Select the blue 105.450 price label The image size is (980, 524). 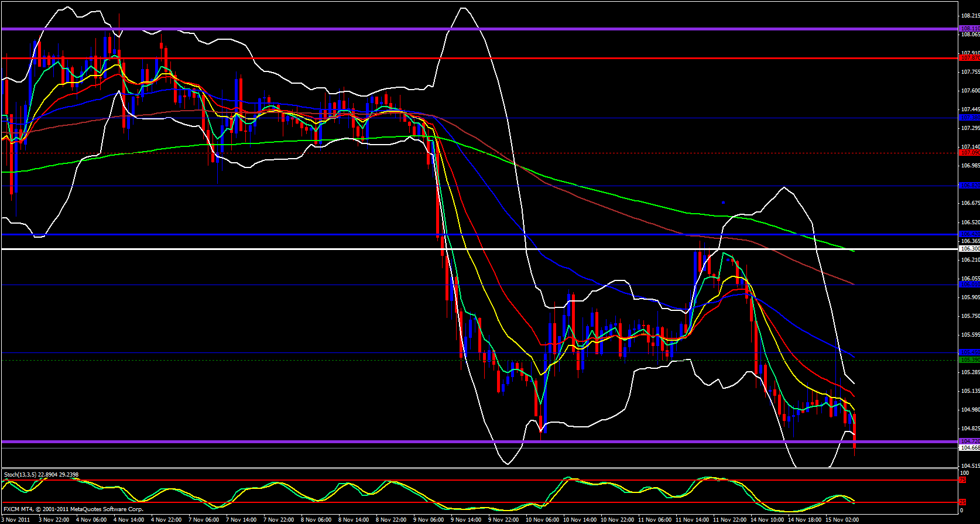point(969,352)
